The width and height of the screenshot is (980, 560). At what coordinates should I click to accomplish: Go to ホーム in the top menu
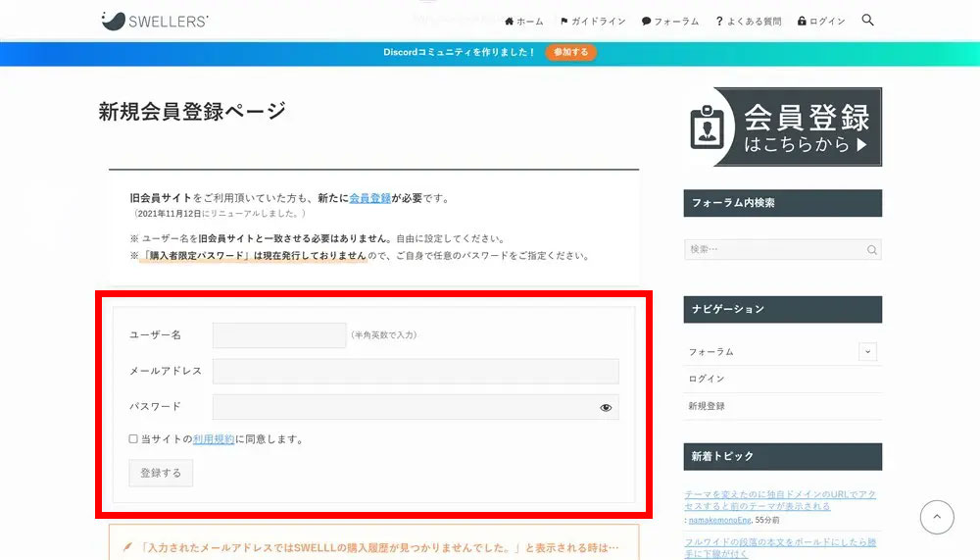[x=523, y=22]
